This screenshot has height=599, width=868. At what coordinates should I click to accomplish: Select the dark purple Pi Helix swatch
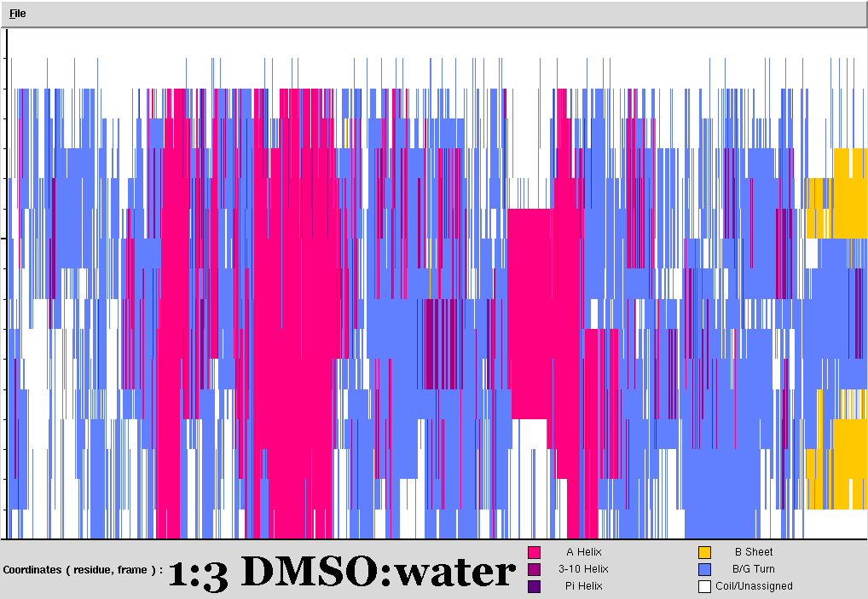click(535, 586)
